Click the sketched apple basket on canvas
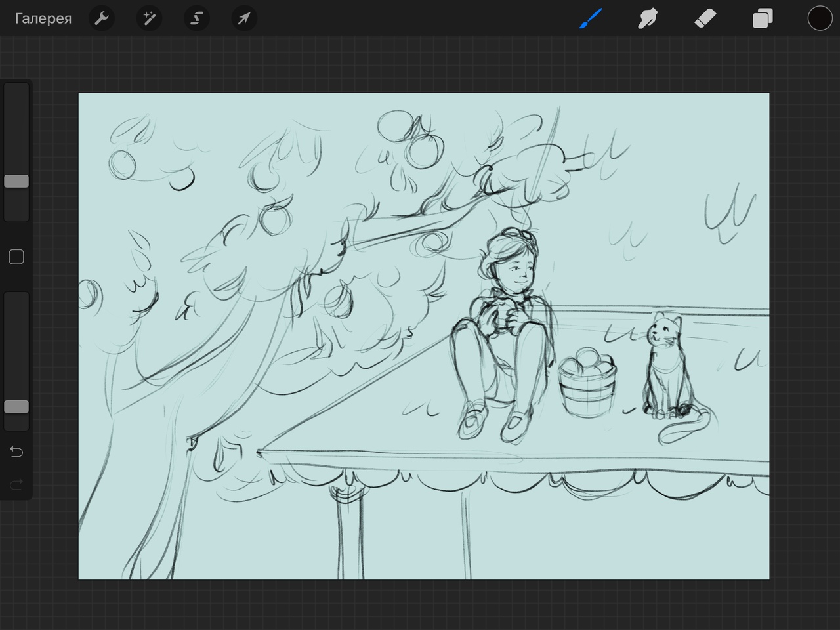 587,383
